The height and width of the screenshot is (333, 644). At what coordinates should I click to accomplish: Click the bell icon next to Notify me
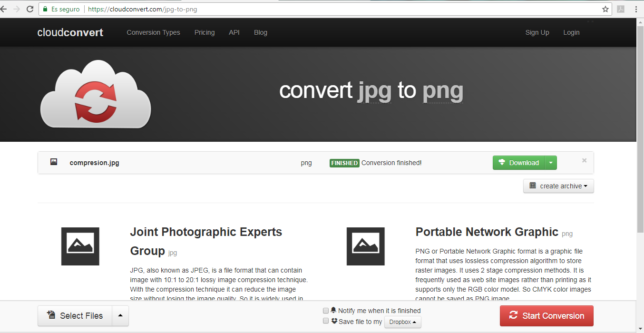coord(333,310)
